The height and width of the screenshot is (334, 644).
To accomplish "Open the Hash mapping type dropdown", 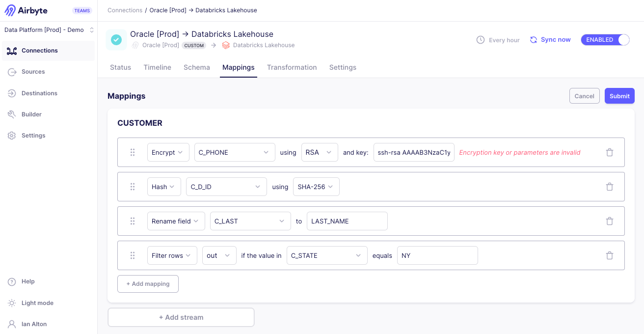I will [x=164, y=187].
